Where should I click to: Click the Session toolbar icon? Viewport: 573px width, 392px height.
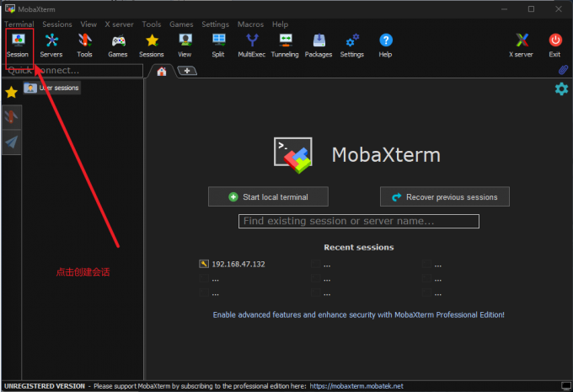click(19, 46)
